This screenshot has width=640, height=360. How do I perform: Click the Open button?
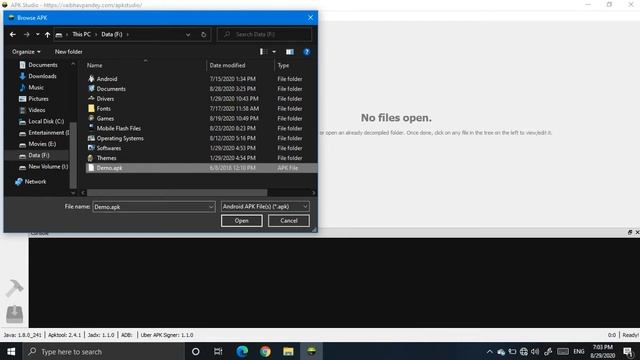(x=242, y=221)
